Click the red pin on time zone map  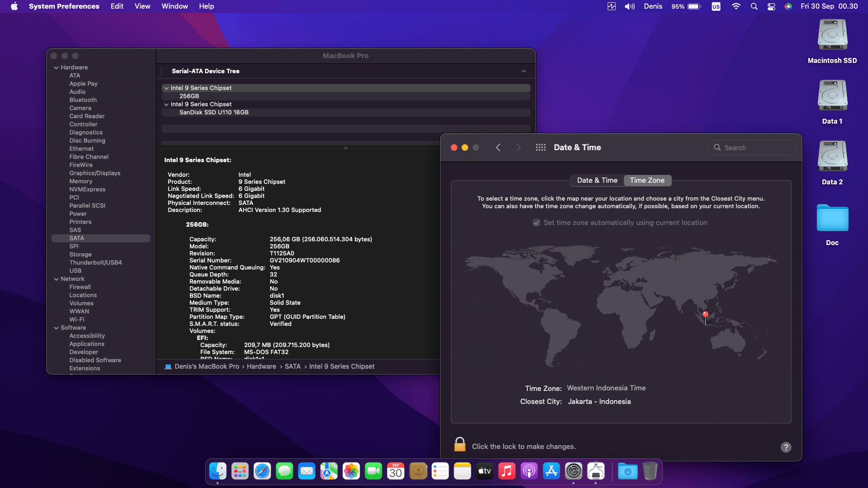(705, 315)
